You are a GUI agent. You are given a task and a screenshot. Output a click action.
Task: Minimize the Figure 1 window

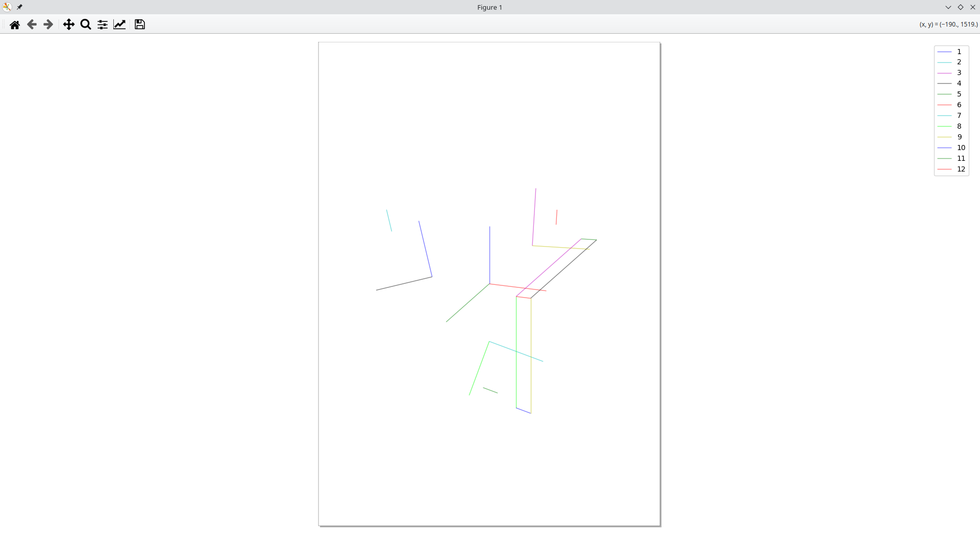click(948, 7)
